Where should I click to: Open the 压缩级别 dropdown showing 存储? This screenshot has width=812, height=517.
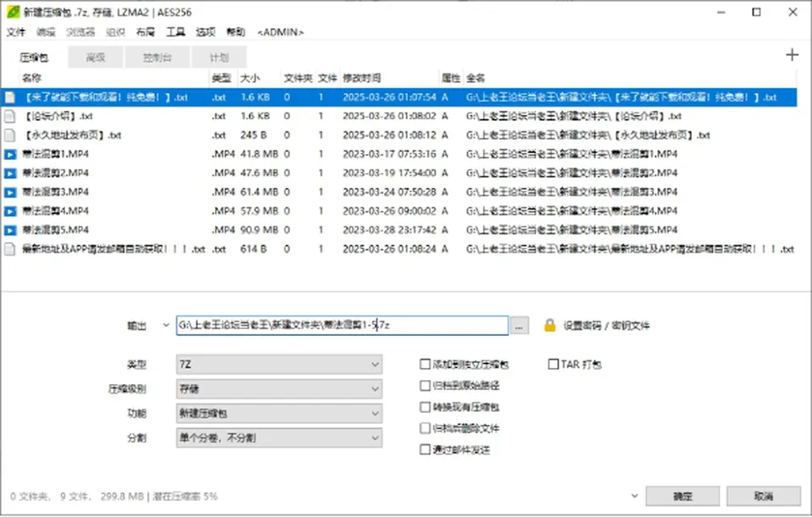[x=279, y=389]
